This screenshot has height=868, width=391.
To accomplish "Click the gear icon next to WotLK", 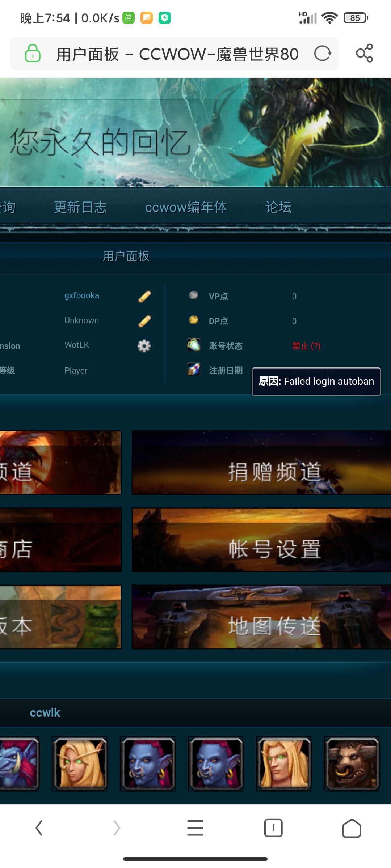I will click(x=144, y=346).
